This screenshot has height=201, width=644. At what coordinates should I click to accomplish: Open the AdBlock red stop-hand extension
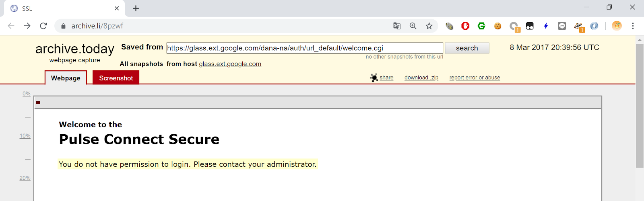465,26
